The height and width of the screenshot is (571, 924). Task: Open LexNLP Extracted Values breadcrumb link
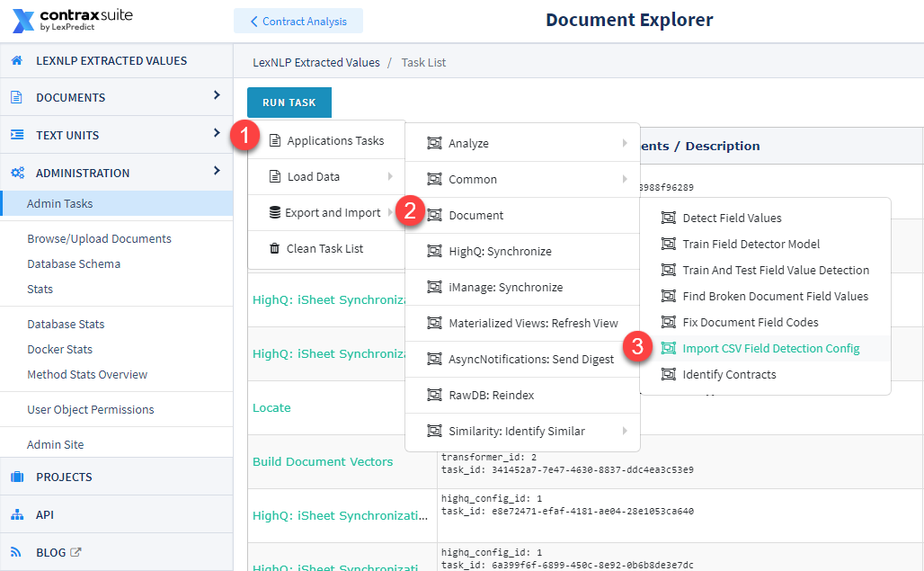click(316, 62)
